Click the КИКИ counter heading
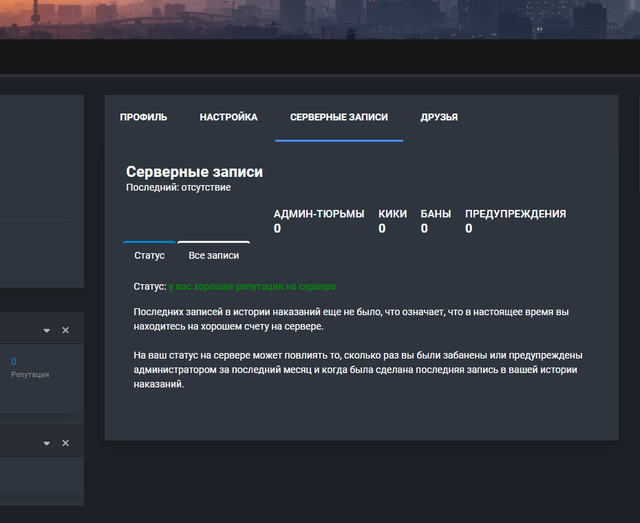This screenshot has width=640, height=523. click(392, 214)
